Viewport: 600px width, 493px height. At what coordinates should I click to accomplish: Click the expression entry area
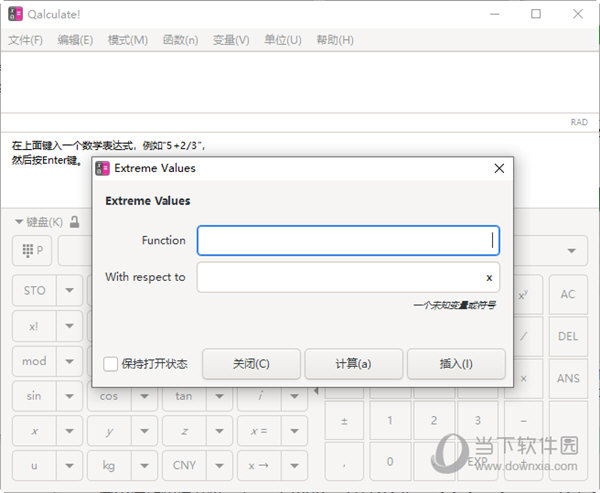coord(300,82)
